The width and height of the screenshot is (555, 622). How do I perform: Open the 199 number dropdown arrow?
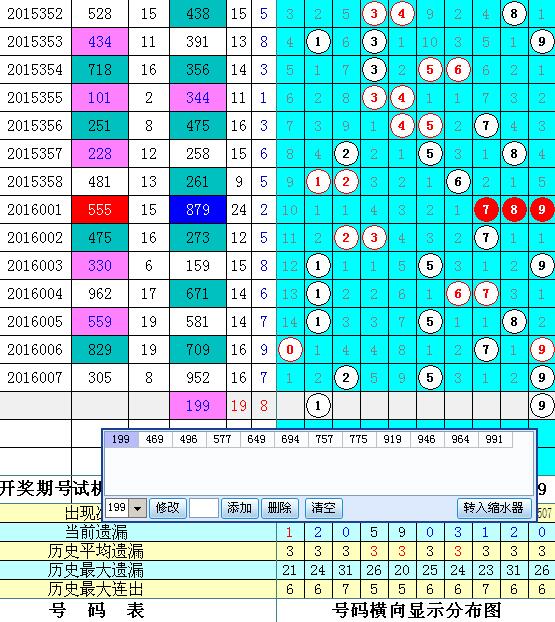[x=138, y=508]
